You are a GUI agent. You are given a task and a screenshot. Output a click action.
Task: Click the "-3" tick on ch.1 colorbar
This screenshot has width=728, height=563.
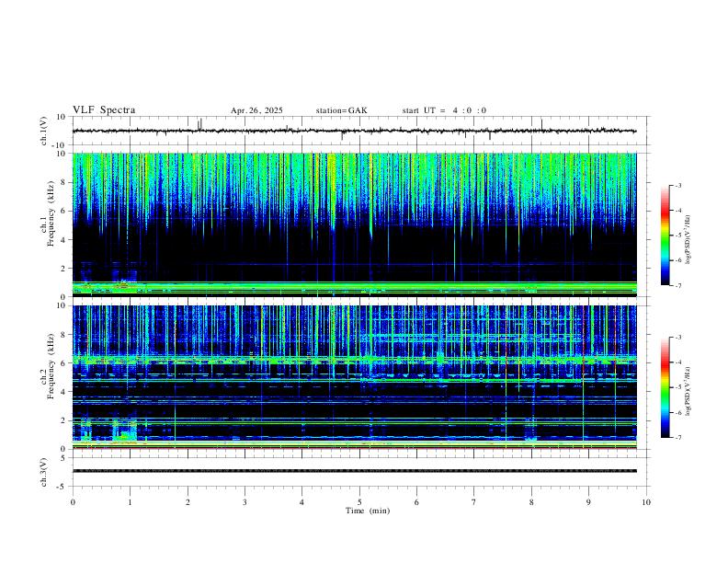[677, 185]
